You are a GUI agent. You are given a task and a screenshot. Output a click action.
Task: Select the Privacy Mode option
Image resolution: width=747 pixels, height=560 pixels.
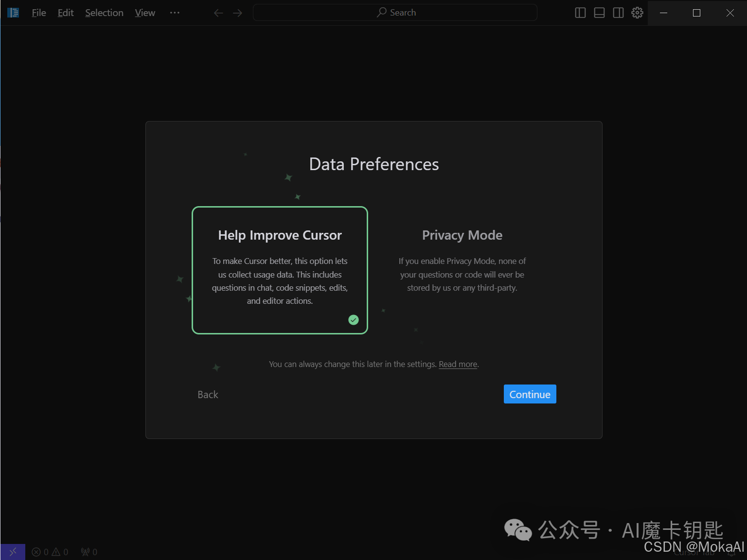[x=462, y=270]
